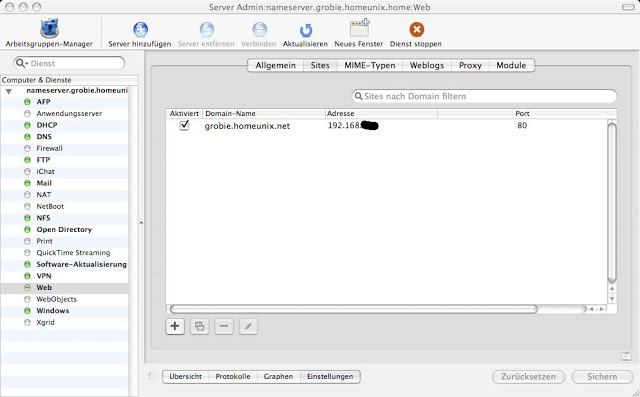Open Graphen view
640x397 pixels.
[x=278, y=377]
